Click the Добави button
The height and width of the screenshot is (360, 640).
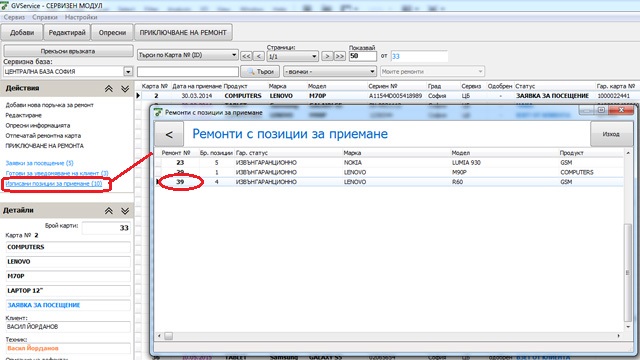[22, 33]
